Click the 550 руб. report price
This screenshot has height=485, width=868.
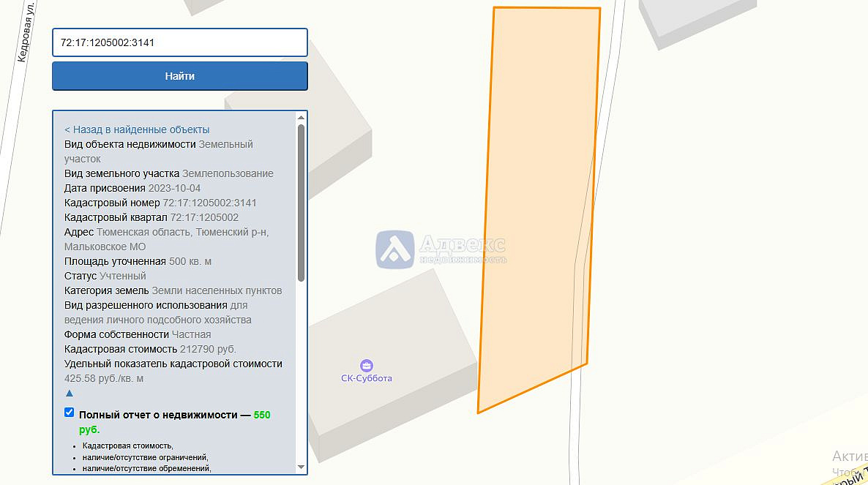(x=174, y=422)
